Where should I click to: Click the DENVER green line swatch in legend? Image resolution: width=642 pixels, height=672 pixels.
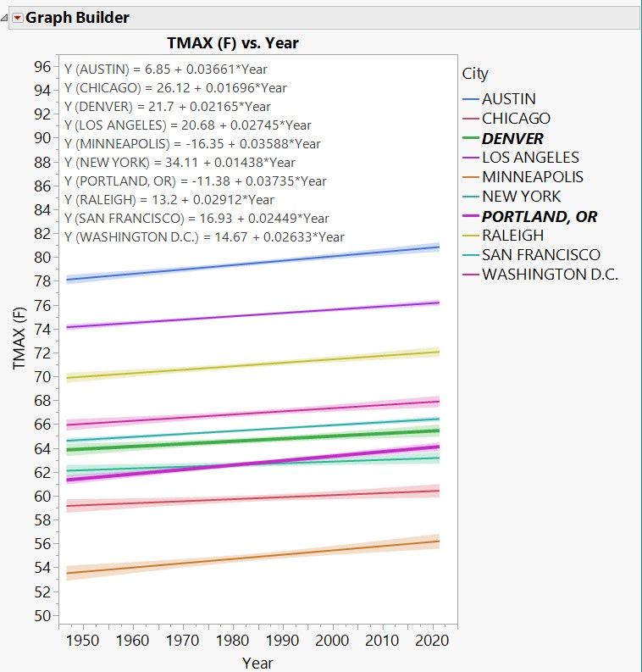click(470, 138)
